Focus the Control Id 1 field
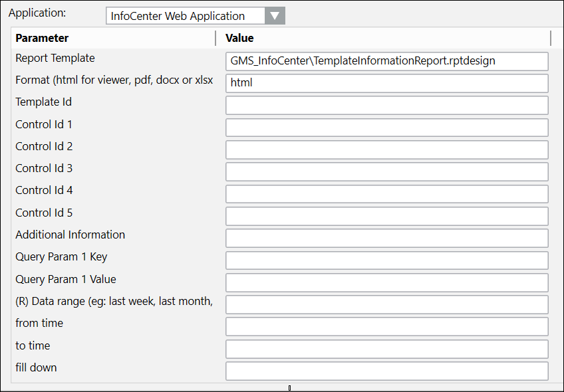 point(386,128)
